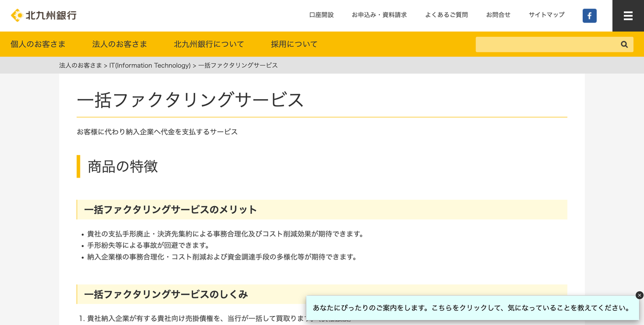644x325 pixels.
Task: Click the 北九州銀行 logo
Action: click(44, 15)
